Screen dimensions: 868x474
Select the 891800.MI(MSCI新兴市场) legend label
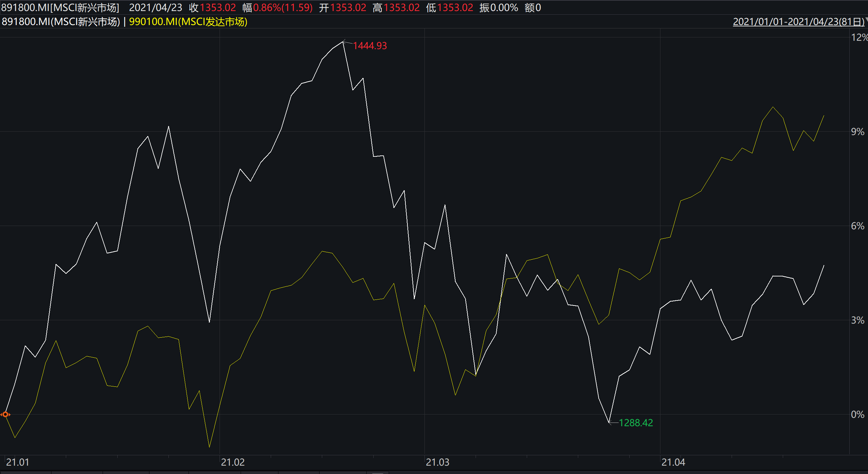click(61, 22)
